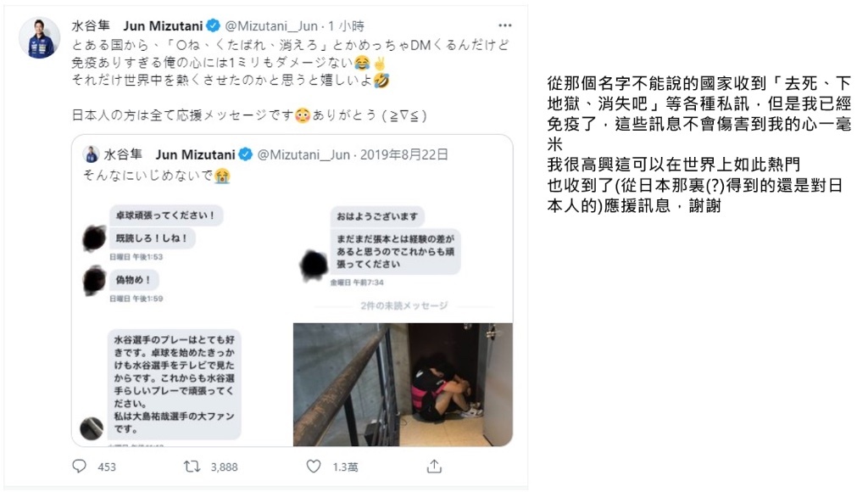Open the tweet's three-dot more menu
The width and height of the screenshot is (868, 492).
coord(504,25)
